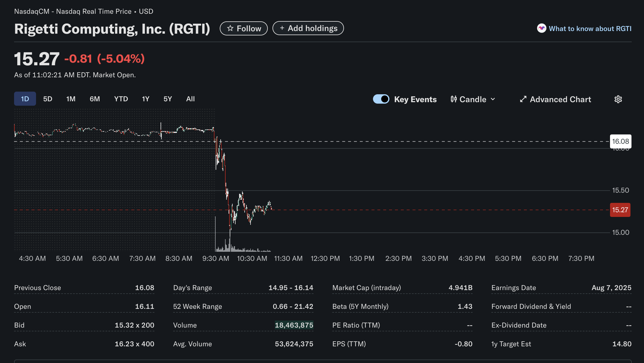644x363 pixels.
Task: Click the Day's Range label
Action: point(192,288)
